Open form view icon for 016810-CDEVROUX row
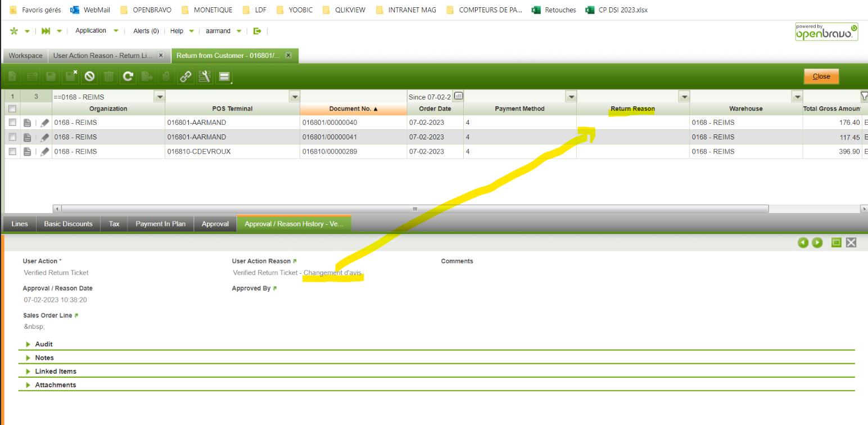The width and height of the screenshot is (868, 425). click(x=27, y=152)
